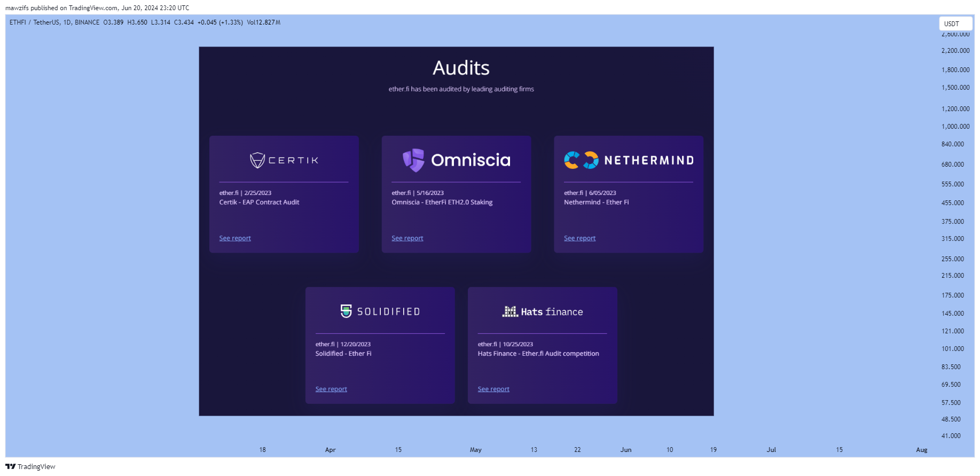Click the 'ether.fi | 12/20/2023' date
980x476 pixels.
point(343,344)
